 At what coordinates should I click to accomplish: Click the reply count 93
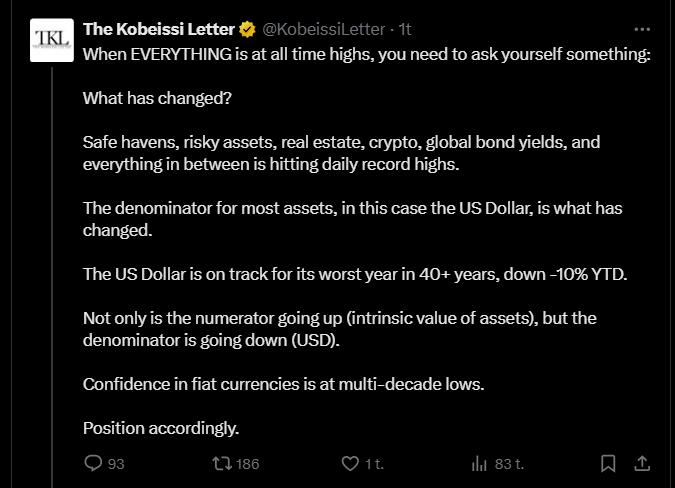116,463
